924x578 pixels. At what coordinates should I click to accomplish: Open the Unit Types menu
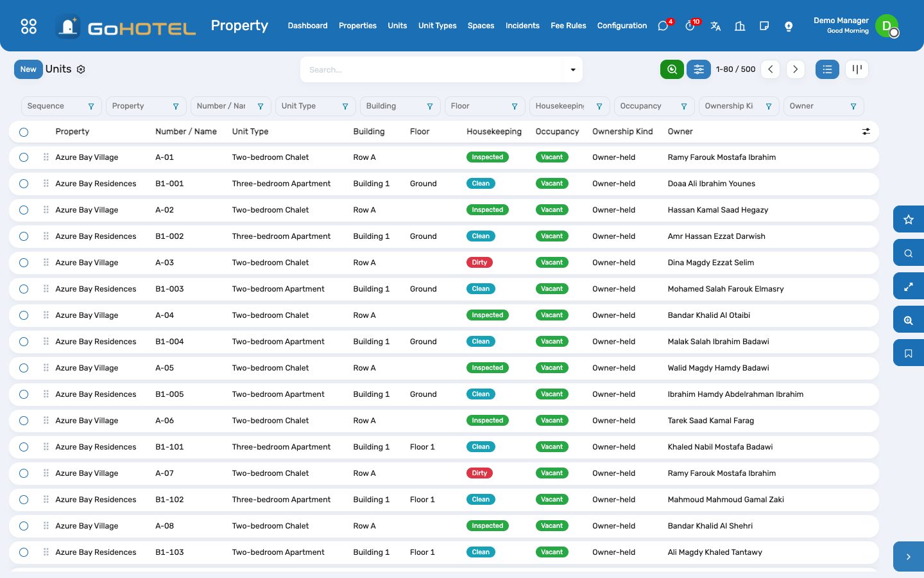438,26
